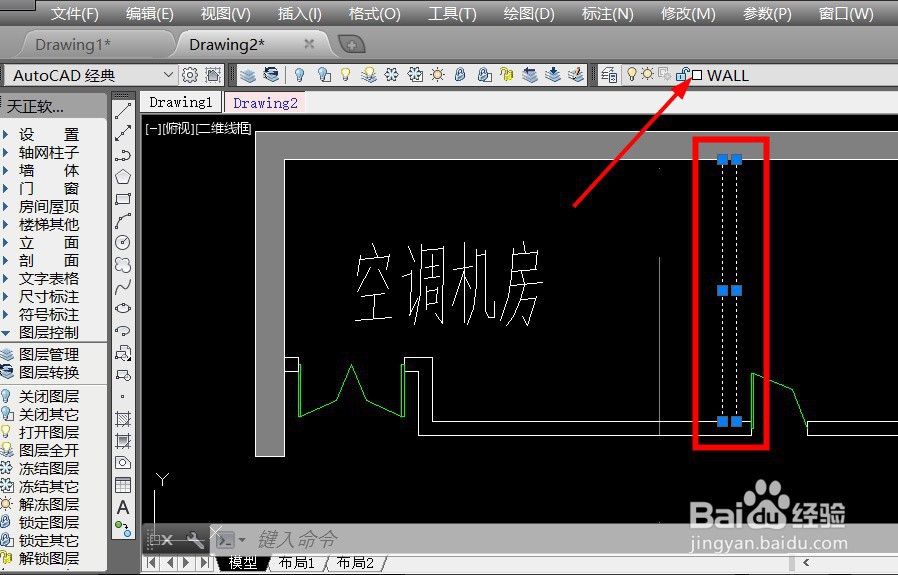Click the lock-others padlock toolbar icon
The height and width of the screenshot is (575, 898).
[x=484, y=75]
